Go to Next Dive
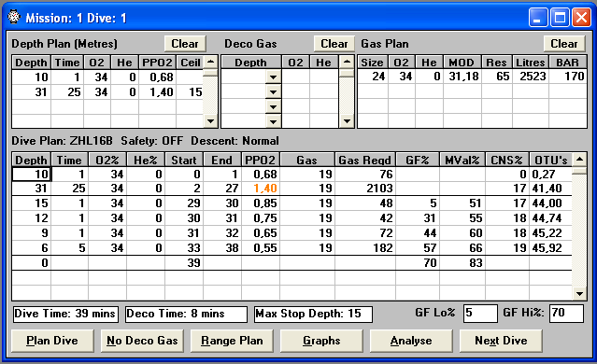Screen dimensions: 597x364 point(501,341)
